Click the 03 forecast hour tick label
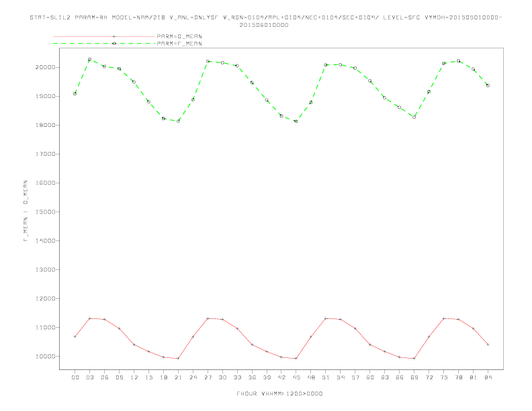This screenshot has width=532, height=411. pos(89,377)
